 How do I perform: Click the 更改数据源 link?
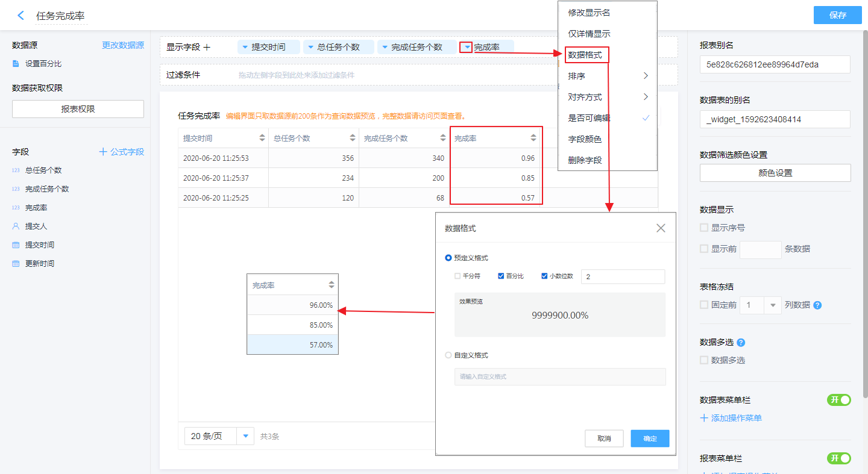click(123, 45)
